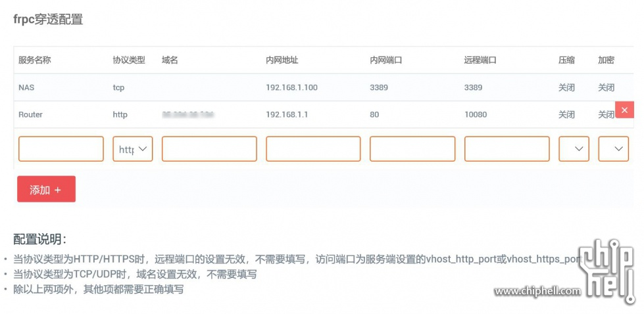Focus the 远程端口 input field
644x314 pixels.
tap(507, 149)
